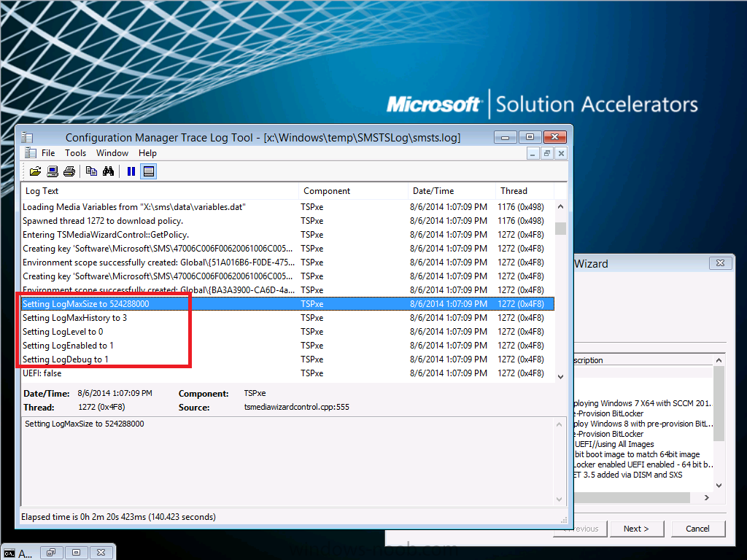Toggle the show details pane toolbar icon

point(149,171)
